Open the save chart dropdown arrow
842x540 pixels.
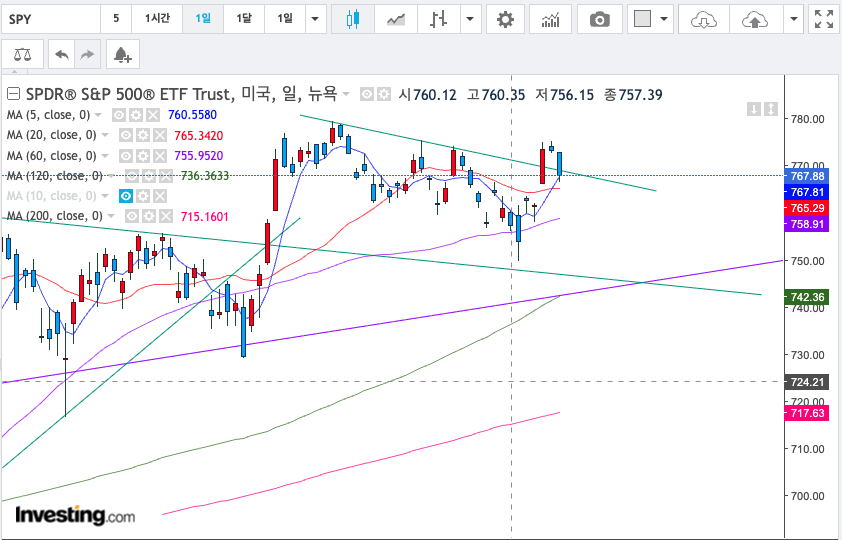pyautogui.click(x=794, y=19)
